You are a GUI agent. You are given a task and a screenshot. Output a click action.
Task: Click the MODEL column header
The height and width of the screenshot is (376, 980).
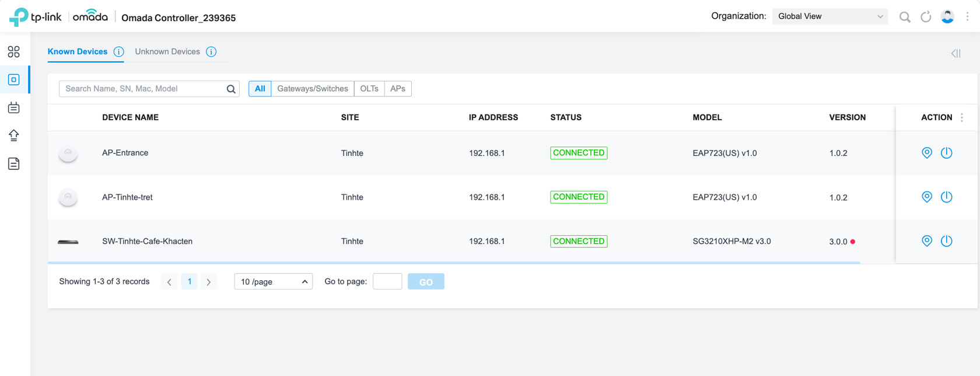[x=707, y=117]
